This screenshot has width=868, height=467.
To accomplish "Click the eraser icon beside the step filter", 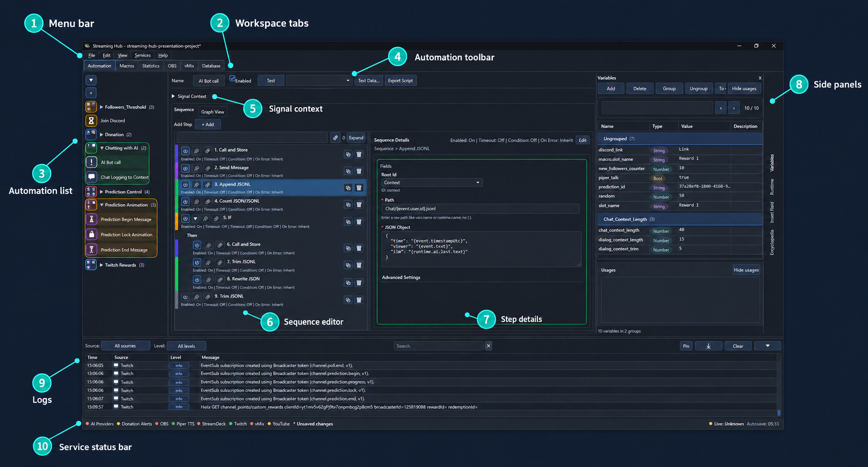I will (x=336, y=138).
